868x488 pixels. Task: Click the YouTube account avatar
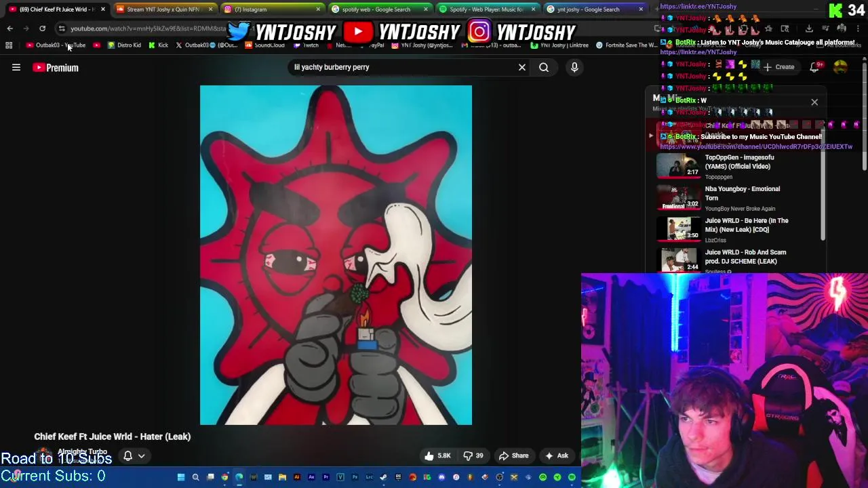pyautogui.click(x=840, y=66)
